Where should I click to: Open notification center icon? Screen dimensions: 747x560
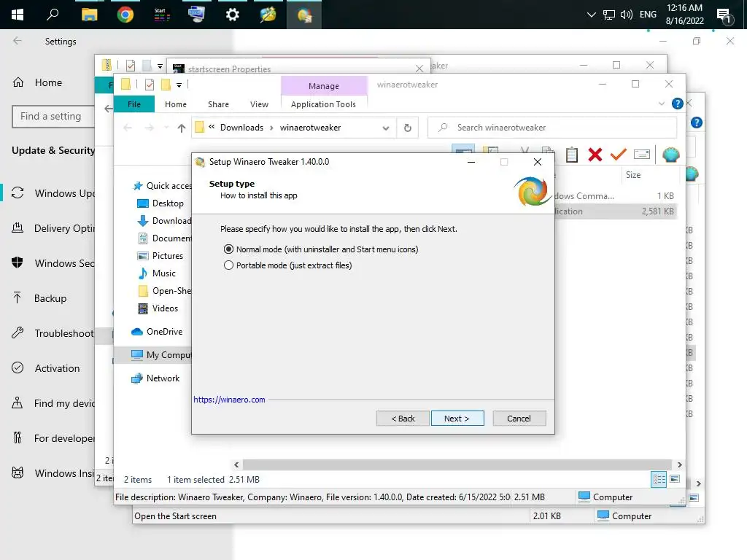coord(724,15)
